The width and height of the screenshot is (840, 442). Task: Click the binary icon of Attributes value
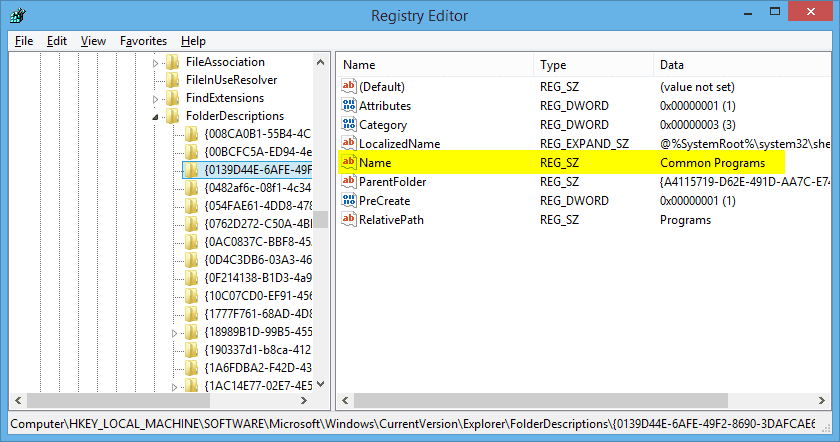(x=349, y=105)
